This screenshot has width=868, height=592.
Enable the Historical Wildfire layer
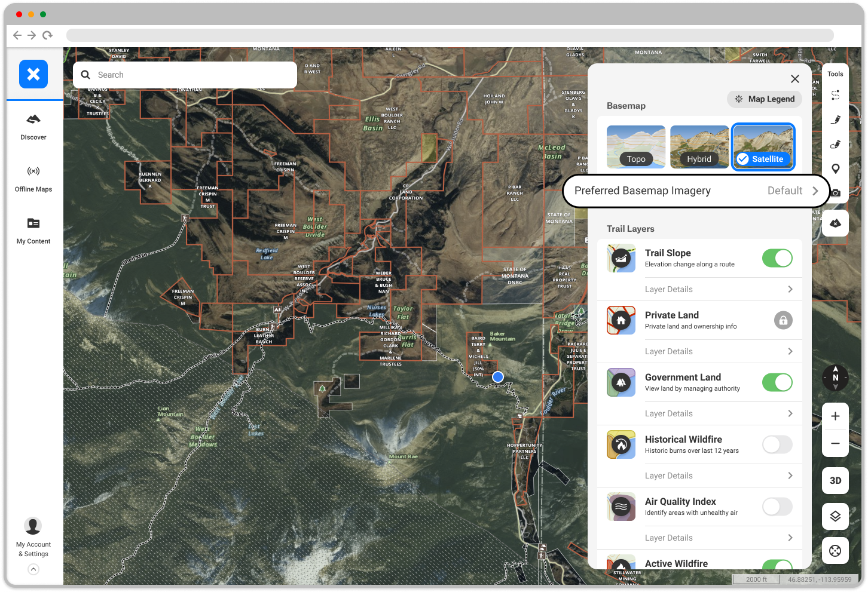point(777,444)
